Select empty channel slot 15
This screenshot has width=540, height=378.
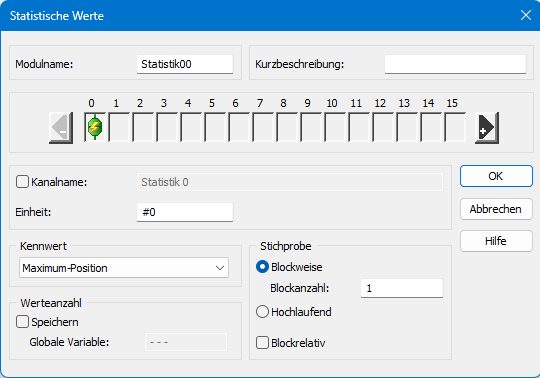(x=455, y=127)
